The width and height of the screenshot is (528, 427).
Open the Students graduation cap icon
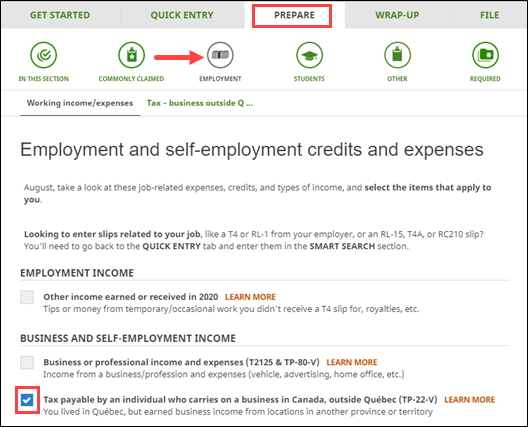[309, 55]
